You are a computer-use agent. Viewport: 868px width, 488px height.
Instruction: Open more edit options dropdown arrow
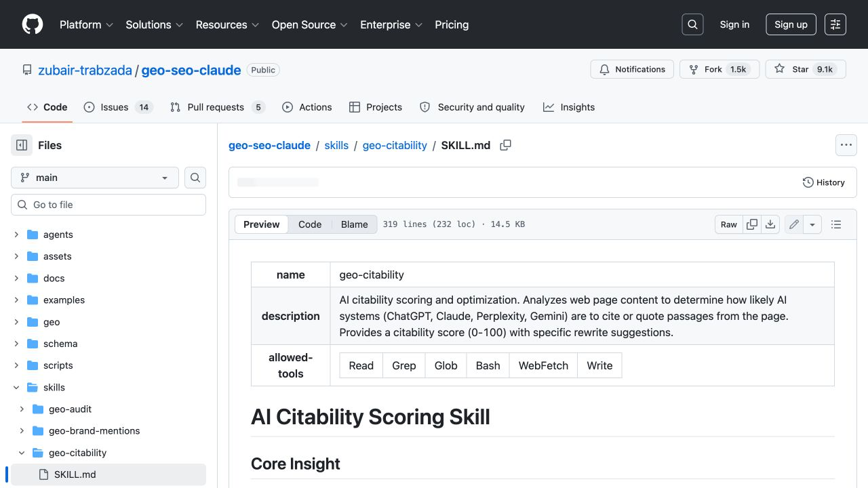coord(812,224)
